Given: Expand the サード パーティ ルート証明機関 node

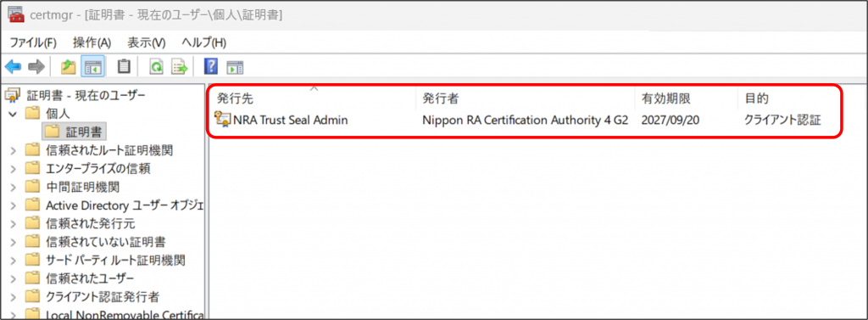Looking at the screenshot, I should pos(14,260).
